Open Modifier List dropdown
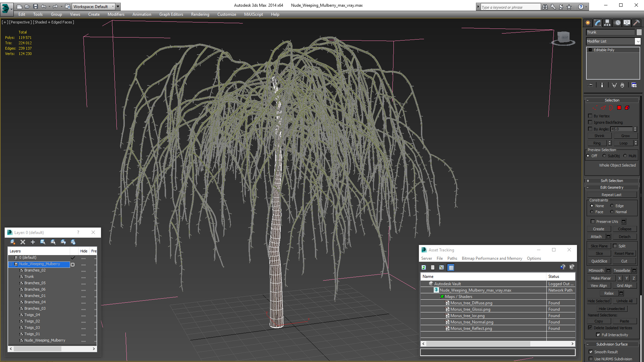This screenshot has width=644, height=362. pyautogui.click(x=638, y=41)
